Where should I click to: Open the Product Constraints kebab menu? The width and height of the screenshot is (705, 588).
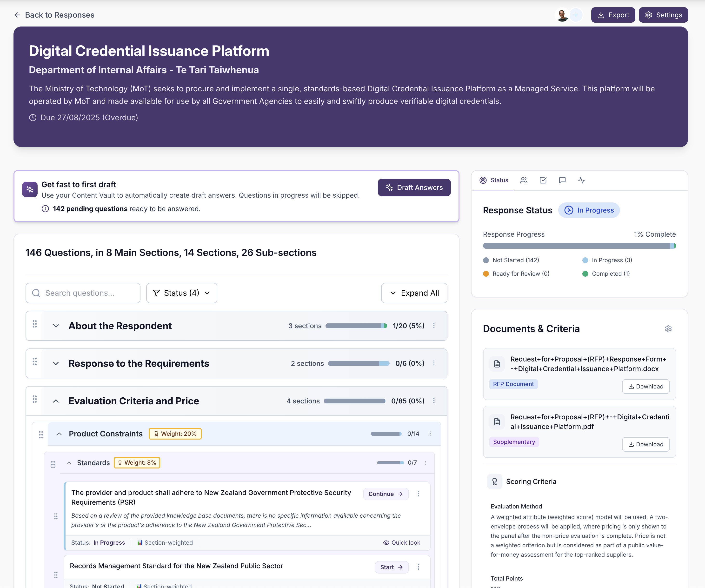(430, 434)
